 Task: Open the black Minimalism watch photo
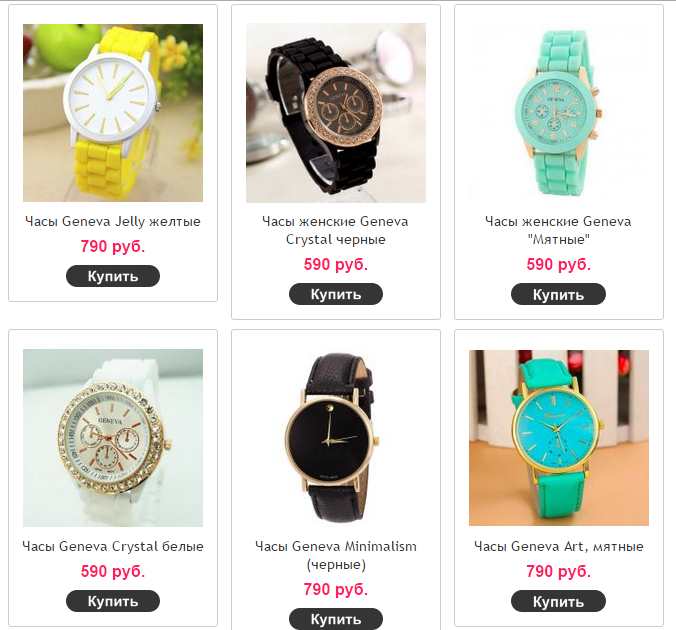click(336, 438)
